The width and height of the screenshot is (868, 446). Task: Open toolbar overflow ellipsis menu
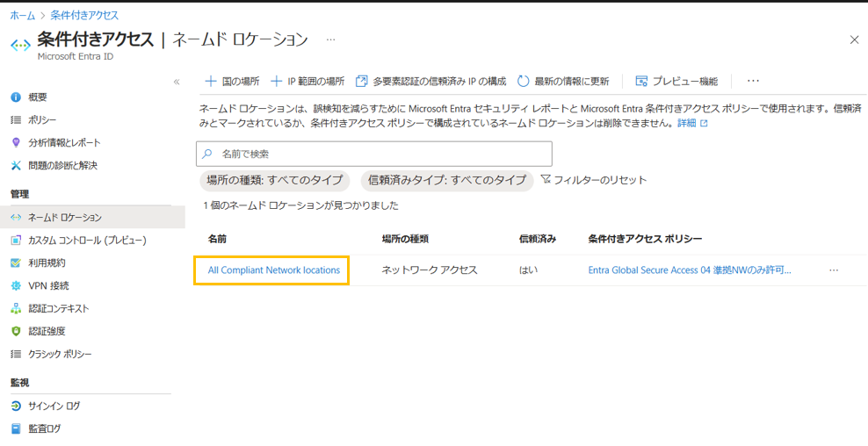(x=753, y=81)
